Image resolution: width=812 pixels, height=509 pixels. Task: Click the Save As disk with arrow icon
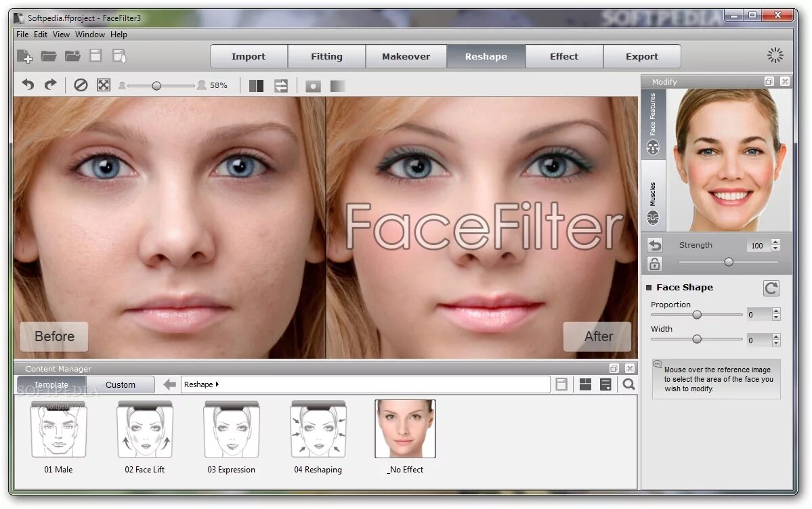pos(120,56)
